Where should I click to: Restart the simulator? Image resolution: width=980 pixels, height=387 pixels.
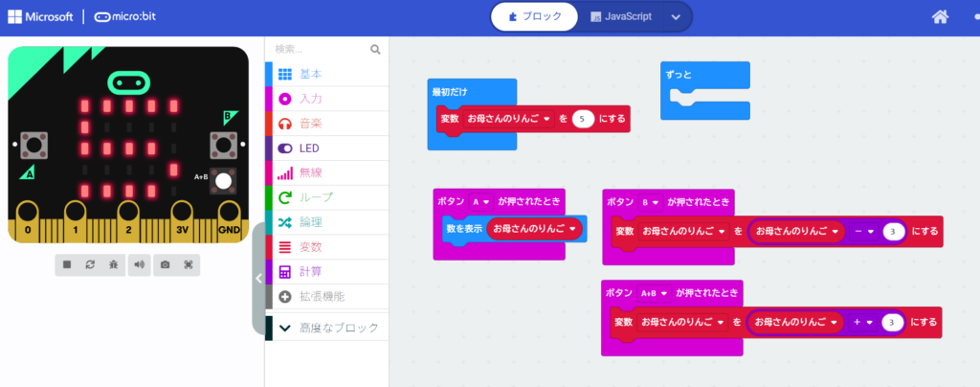[90, 264]
